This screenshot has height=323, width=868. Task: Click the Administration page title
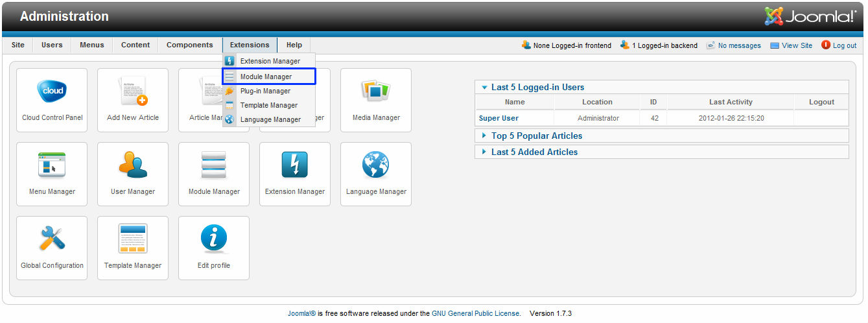(64, 16)
